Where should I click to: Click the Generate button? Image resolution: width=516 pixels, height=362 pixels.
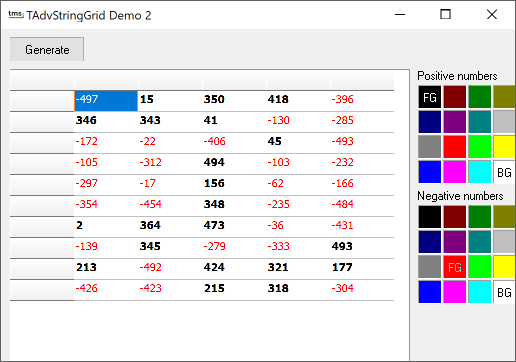[x=47, y=49]
